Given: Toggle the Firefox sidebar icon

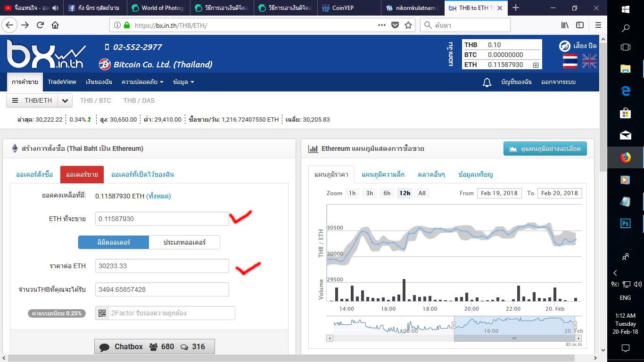Looking at the screenshot, I should tap(580, 25).
